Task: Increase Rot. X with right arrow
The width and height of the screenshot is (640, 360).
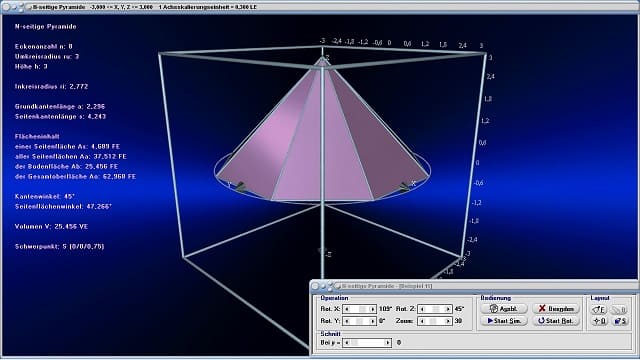Action: coord(372,309)
